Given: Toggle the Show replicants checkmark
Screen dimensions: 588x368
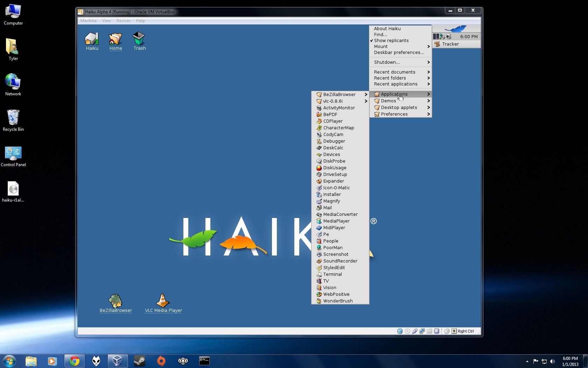Looking at the screenshot, I should (x=391, y=41).
